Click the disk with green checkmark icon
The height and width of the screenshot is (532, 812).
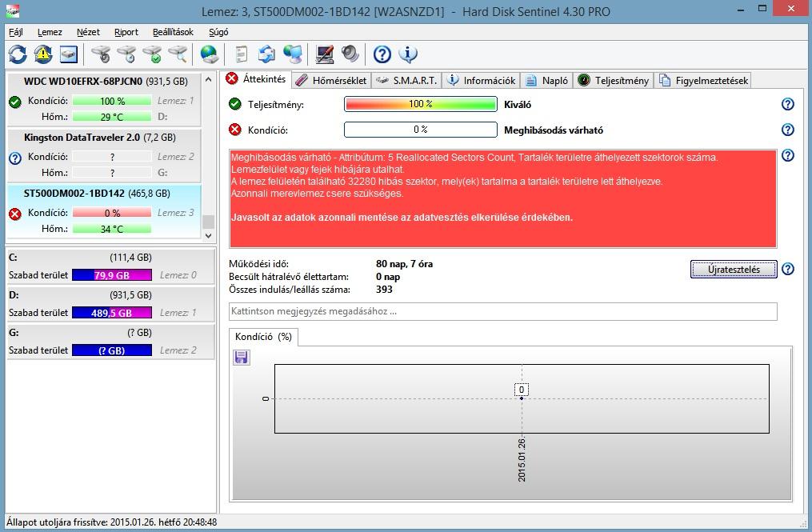pyautogui.click(x=153, y=54)
